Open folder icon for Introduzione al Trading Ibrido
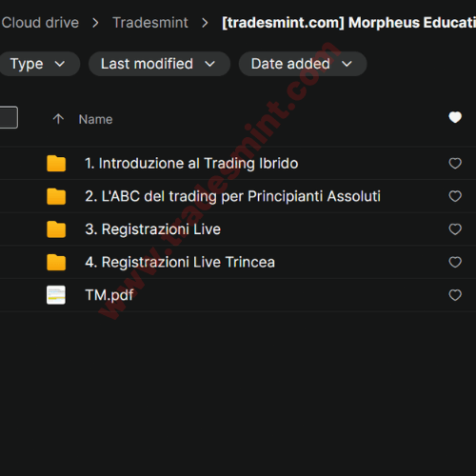The image size is (476, 476). pos(56,164)
